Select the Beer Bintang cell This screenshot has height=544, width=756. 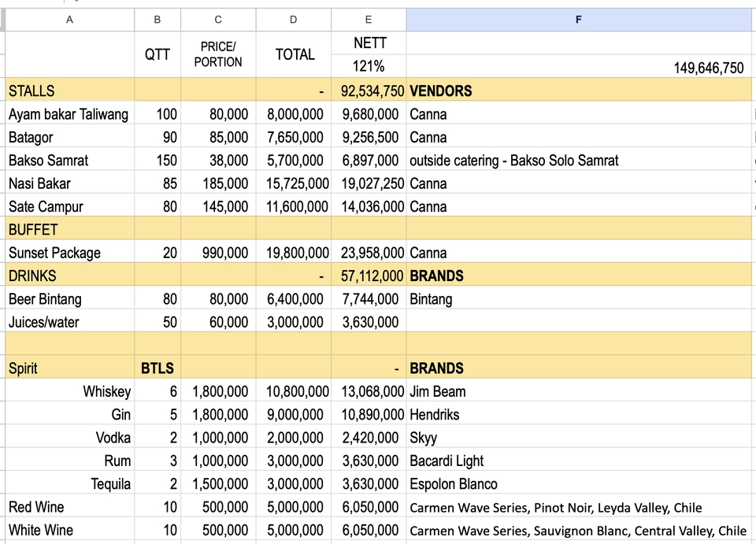pos(69,298)
